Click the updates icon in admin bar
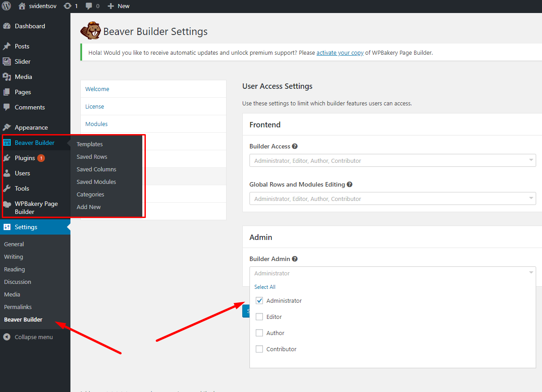 coord(68,6)
